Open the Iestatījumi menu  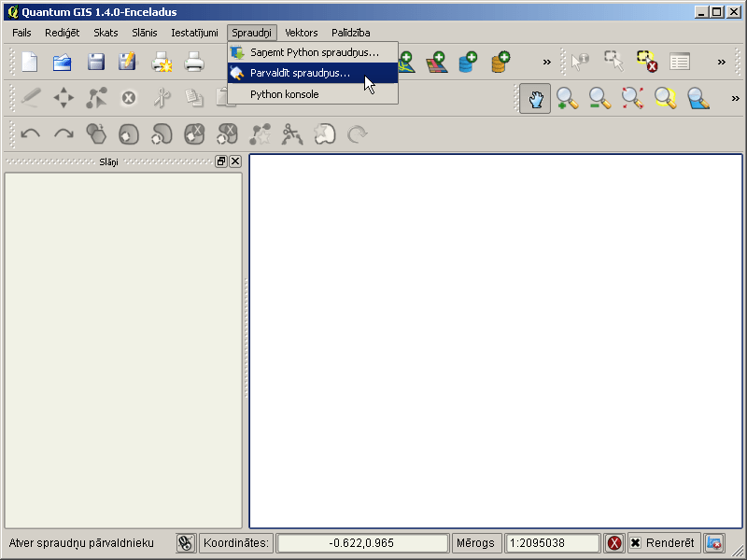(x=194, y=33)
